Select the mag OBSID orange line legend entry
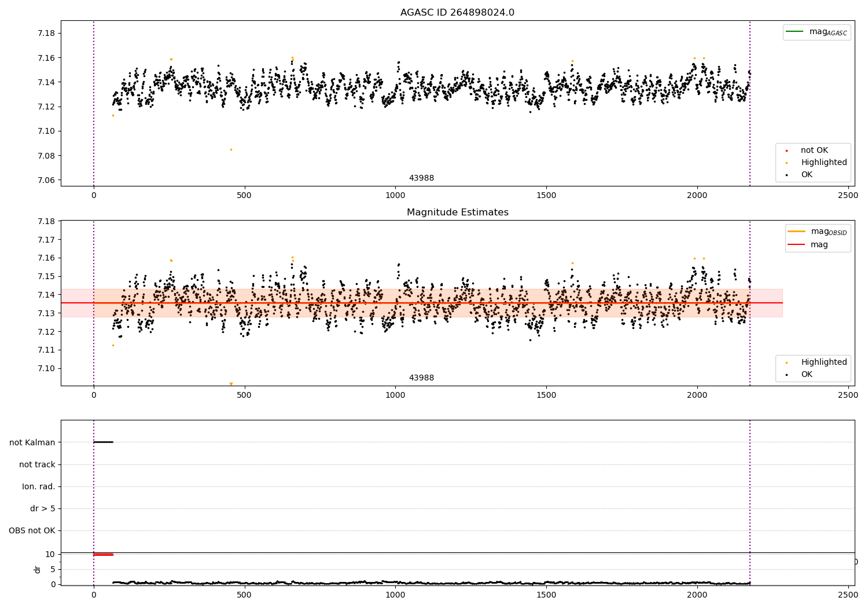 point(817,232)
